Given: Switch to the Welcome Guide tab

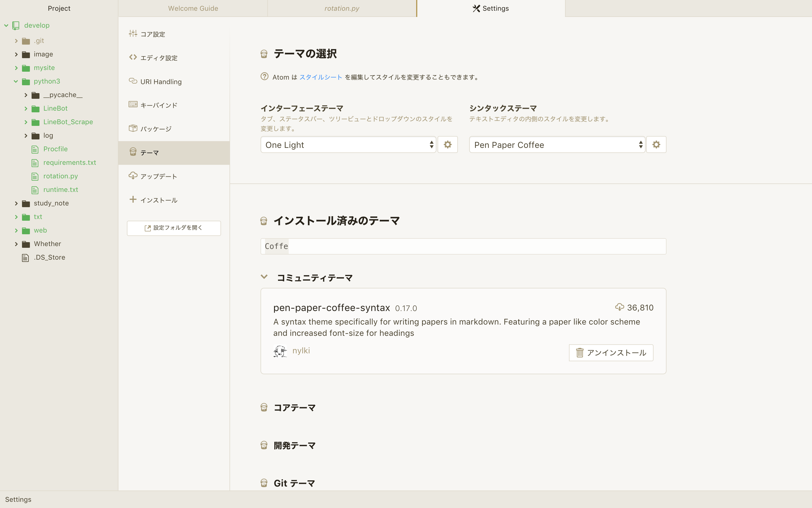Looking at the screenshot, I should pyautogui.click(x=193, y=8).
